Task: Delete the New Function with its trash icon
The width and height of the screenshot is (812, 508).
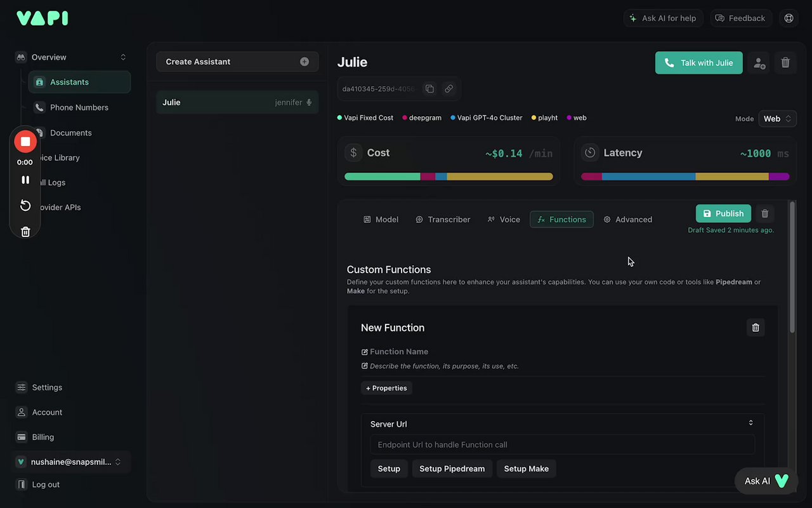Action: click(756, 328)
